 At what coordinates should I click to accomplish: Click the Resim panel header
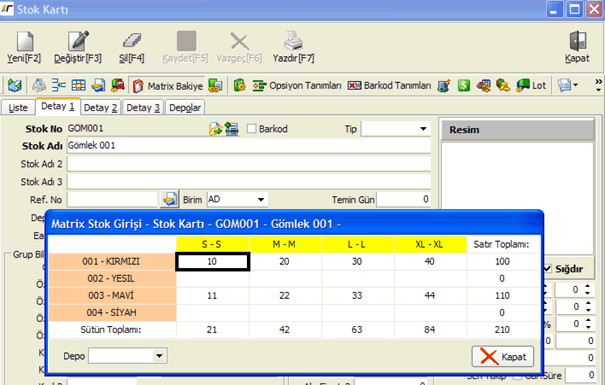click(x=517, y=130)
